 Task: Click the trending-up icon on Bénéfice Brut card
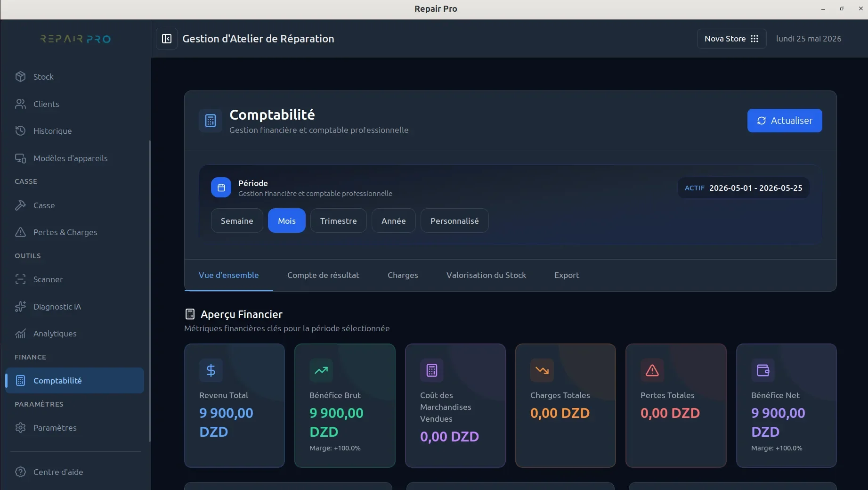[x=321, y=370]
